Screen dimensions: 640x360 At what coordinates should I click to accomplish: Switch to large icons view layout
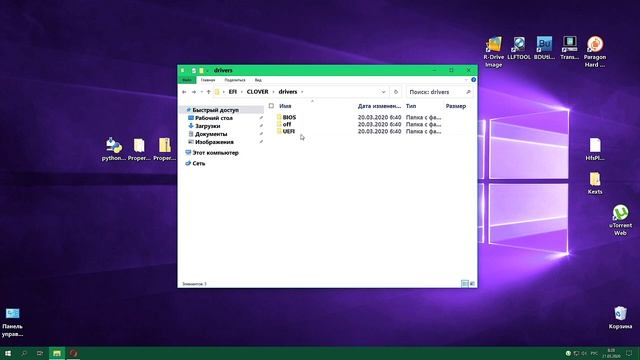pyautogui.click(x=472, y=283)
